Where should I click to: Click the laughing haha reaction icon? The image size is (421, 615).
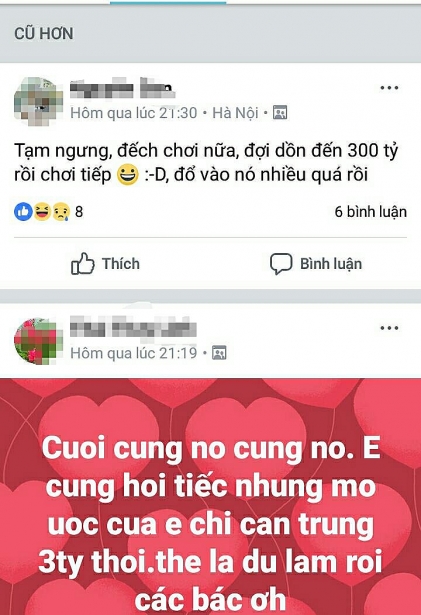(42, 212)
